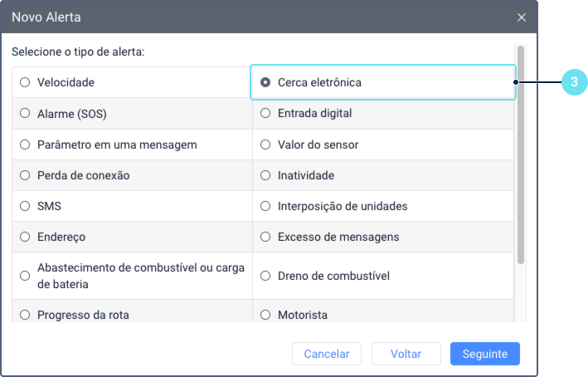Screen dimensions: 588x377
Task: Select the SMS alert option
Action: 25,206
